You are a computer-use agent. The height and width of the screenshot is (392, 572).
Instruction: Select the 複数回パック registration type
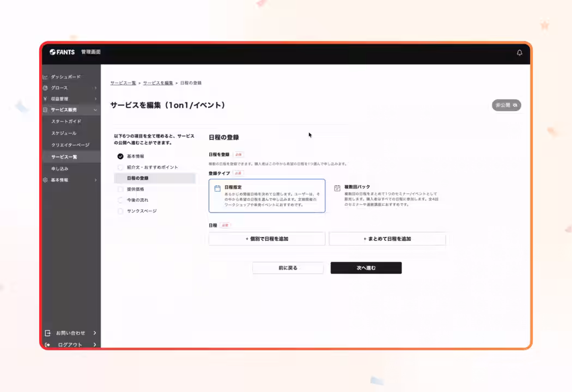coord(387,196)
